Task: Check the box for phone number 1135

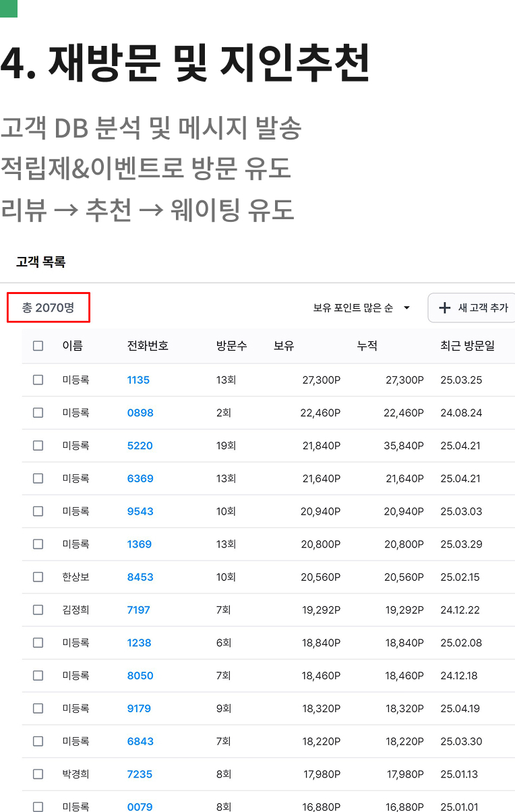Action: 38,380
